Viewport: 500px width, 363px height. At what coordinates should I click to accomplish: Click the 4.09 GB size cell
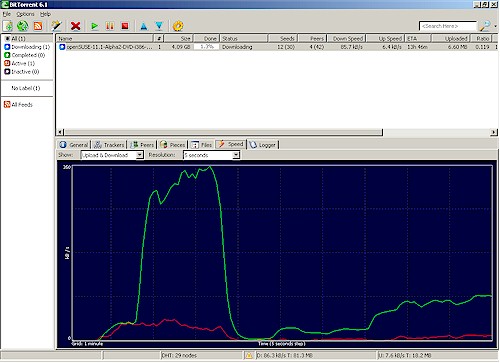[181, 47]
